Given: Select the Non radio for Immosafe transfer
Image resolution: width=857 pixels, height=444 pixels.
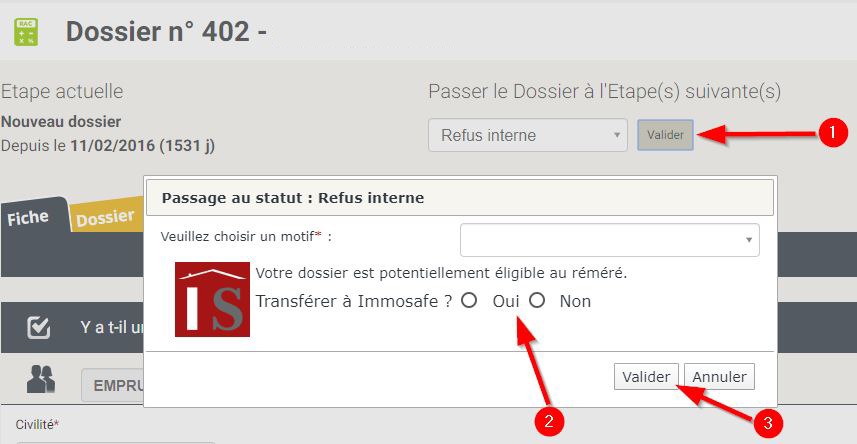Looking at the screenshot, I should click(x=537, y=300).
